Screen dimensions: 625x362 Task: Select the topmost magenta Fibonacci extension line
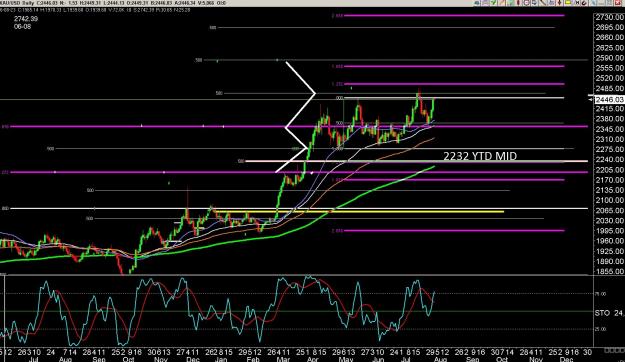tap(454, 16)
